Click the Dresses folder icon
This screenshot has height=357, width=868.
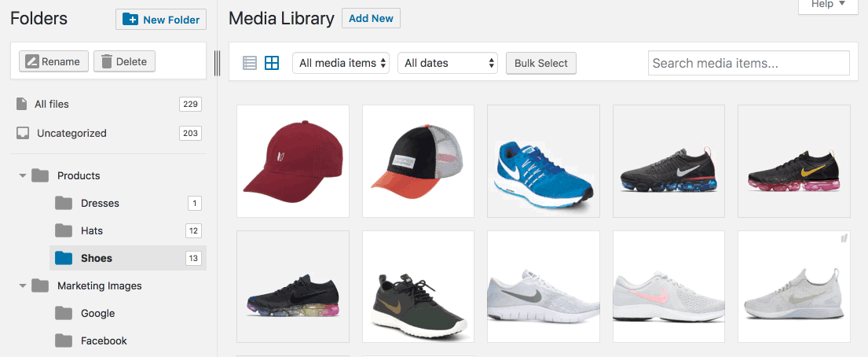(64, 203)
